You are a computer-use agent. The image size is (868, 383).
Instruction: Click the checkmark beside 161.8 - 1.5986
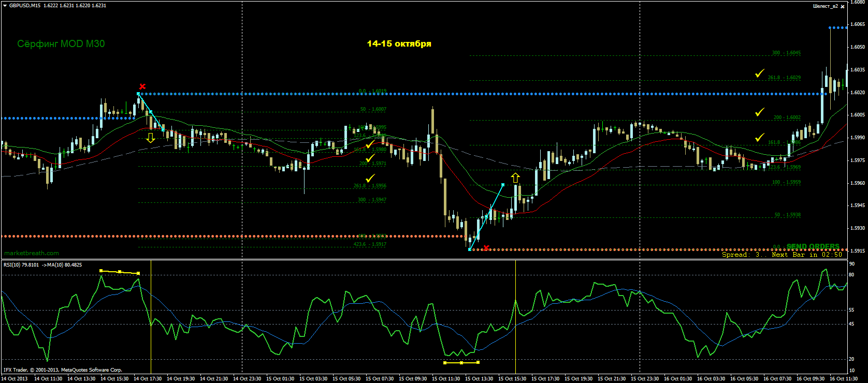tap(759, 138)
